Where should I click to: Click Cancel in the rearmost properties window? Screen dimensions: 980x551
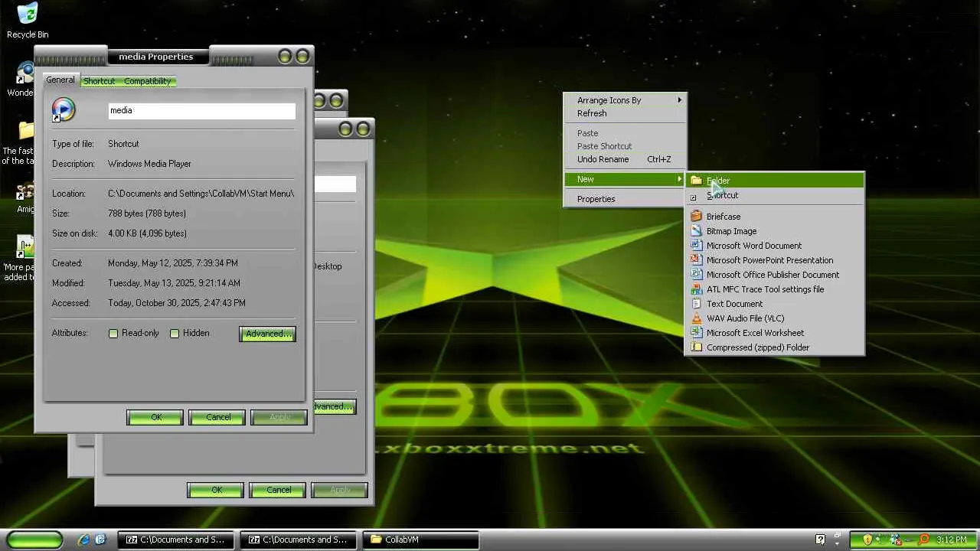coord(278,490)
